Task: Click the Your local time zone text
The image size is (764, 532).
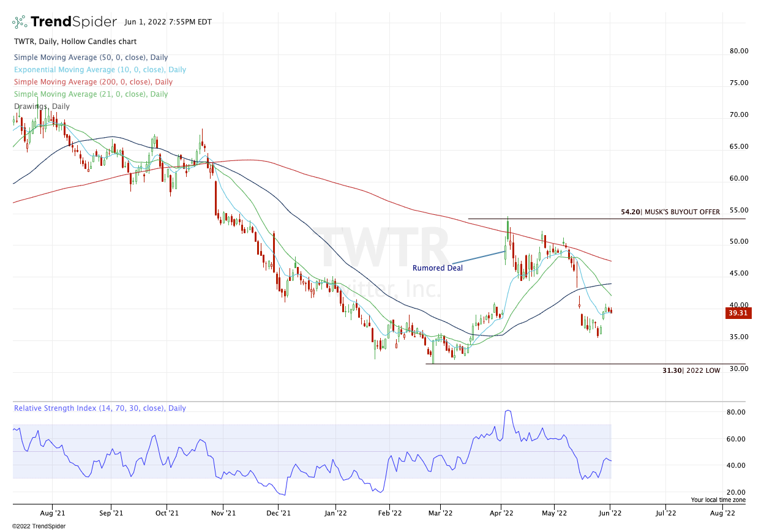Action: (718, 500)
